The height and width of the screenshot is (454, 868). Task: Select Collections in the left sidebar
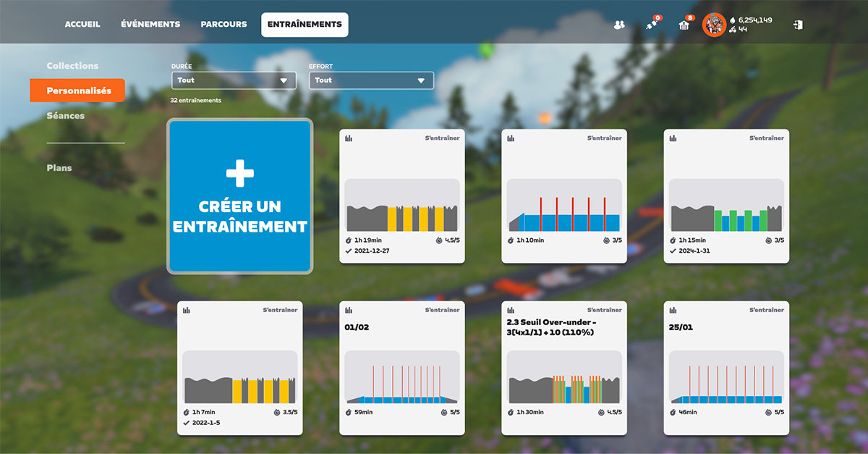72,66
